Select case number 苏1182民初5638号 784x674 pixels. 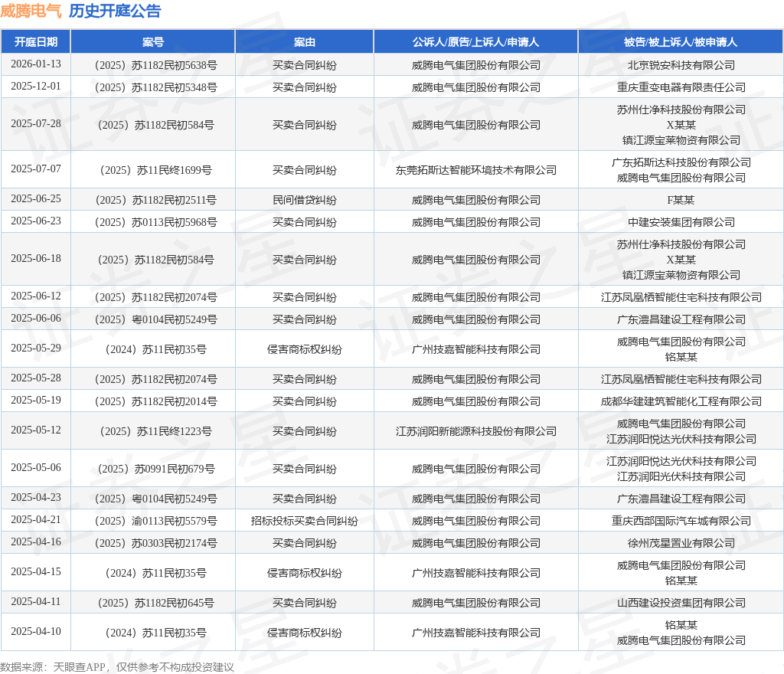[156, 65]
